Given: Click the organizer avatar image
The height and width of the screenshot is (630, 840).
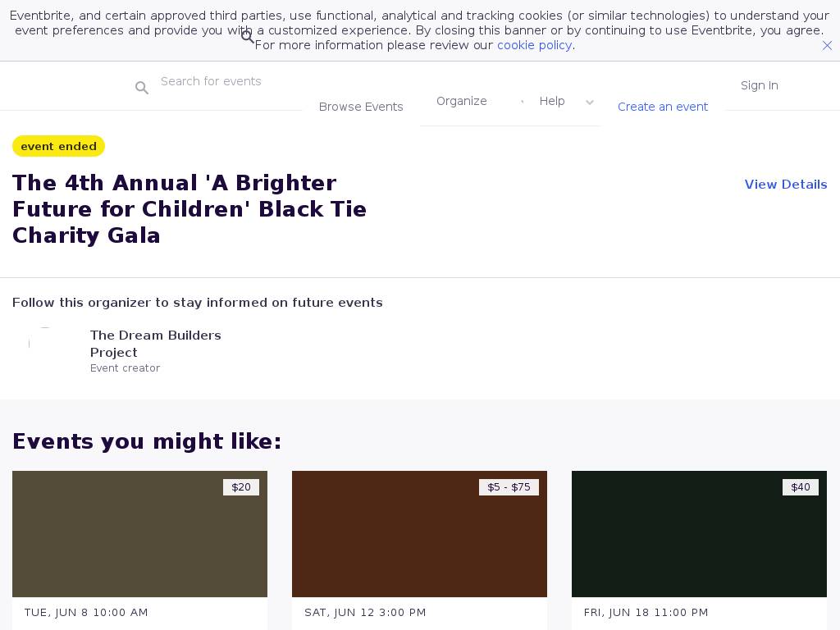Looking at the screenshot, I should pos(45,344).
